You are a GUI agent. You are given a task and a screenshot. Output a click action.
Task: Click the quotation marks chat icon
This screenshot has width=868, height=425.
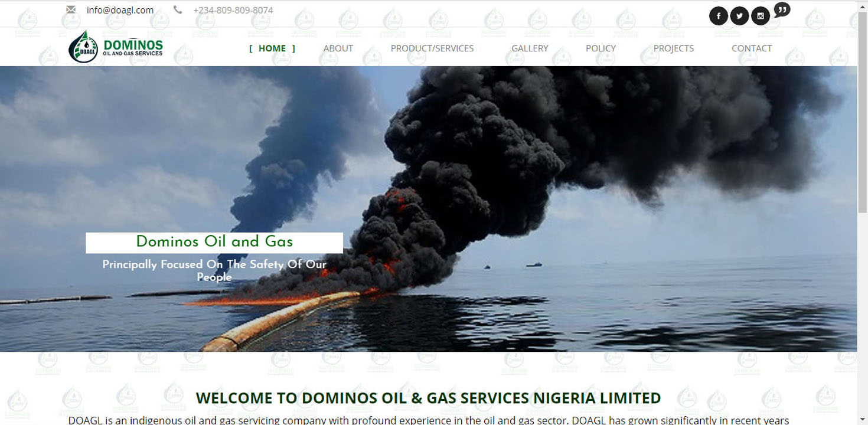coord(782,10)
